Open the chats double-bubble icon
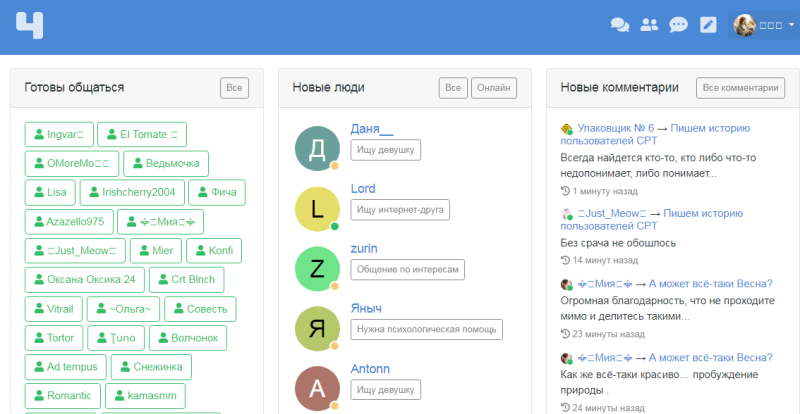Image resolution: width=800 pixels, height=414 pixels. [x=620, y=26]
